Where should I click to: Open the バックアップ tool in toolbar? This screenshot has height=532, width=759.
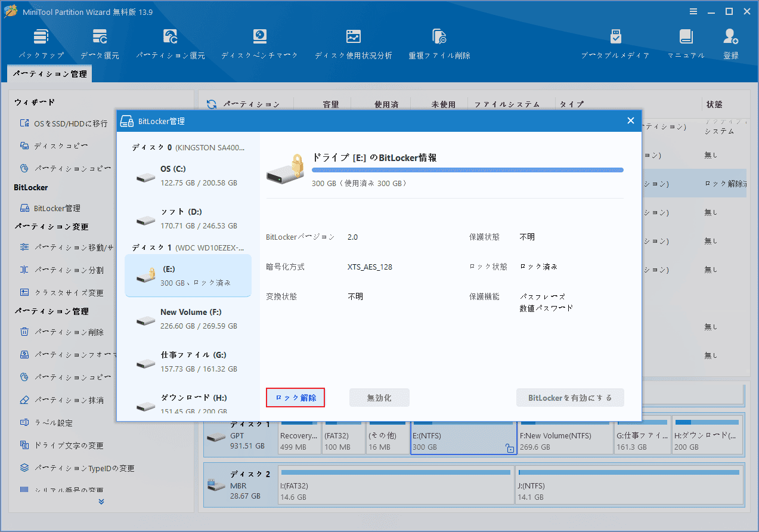[x=41, y=45]
